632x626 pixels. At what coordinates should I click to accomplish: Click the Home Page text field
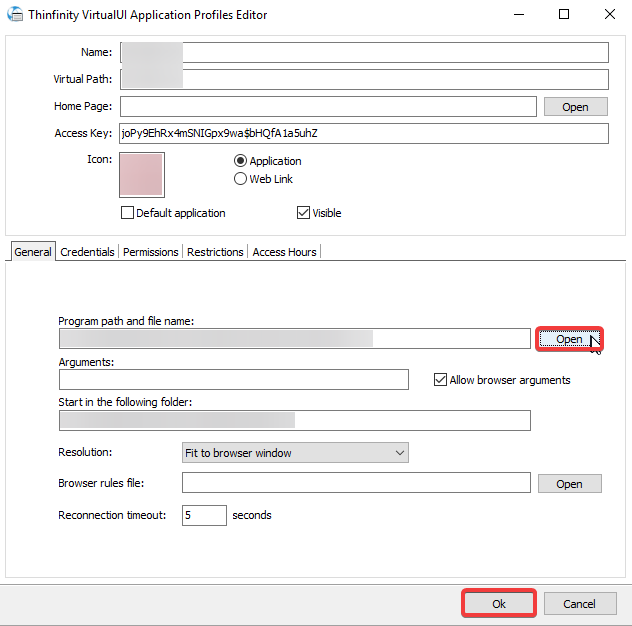point(328,106)
